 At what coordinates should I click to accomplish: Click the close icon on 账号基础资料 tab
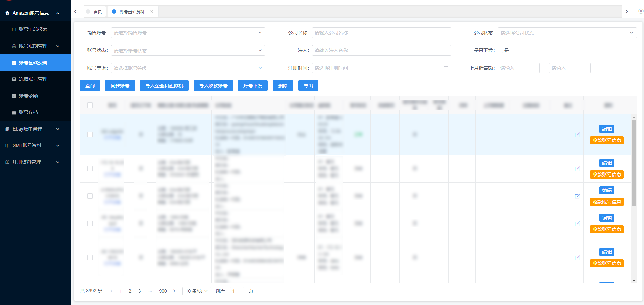coord(152,11)
